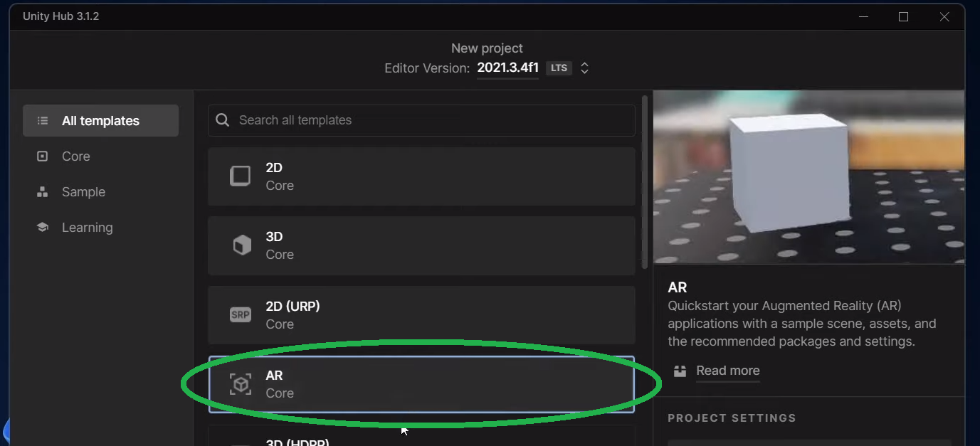Select the 2D (URP) template
This screenshot has width=980, height=446.
point(421,315)
